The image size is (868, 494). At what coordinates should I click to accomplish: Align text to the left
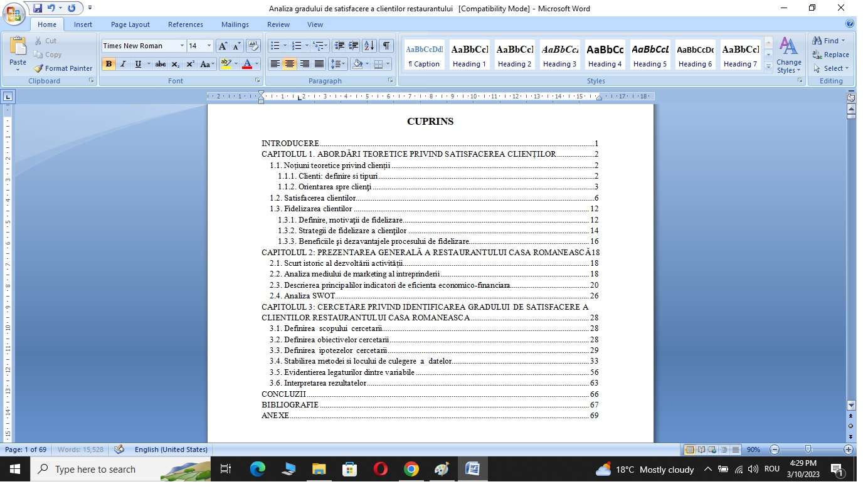pos(275,64)
